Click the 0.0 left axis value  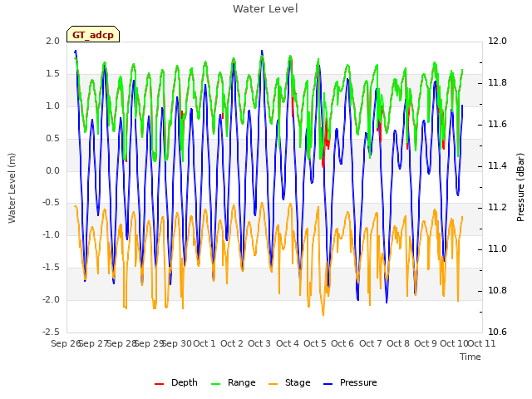pyautogui.click(x=52, y=170)
